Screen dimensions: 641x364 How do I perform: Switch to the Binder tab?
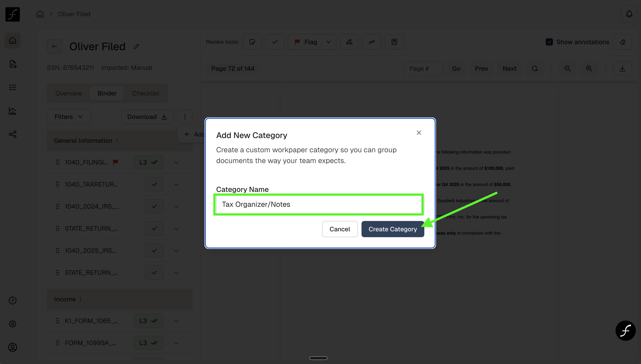(107, 93)
